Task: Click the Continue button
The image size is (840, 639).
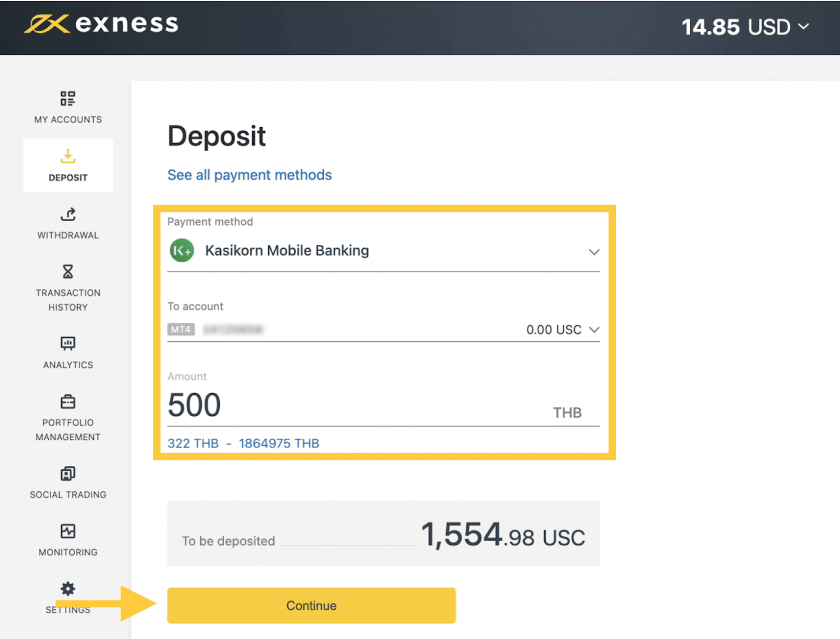Action: [x=311, y=605]
